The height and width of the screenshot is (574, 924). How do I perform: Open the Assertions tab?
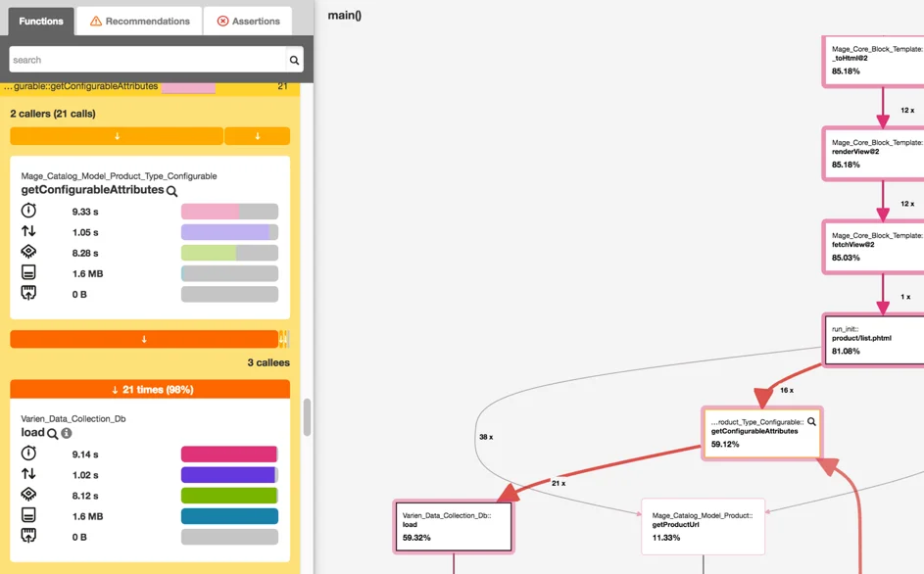[248, 21]
